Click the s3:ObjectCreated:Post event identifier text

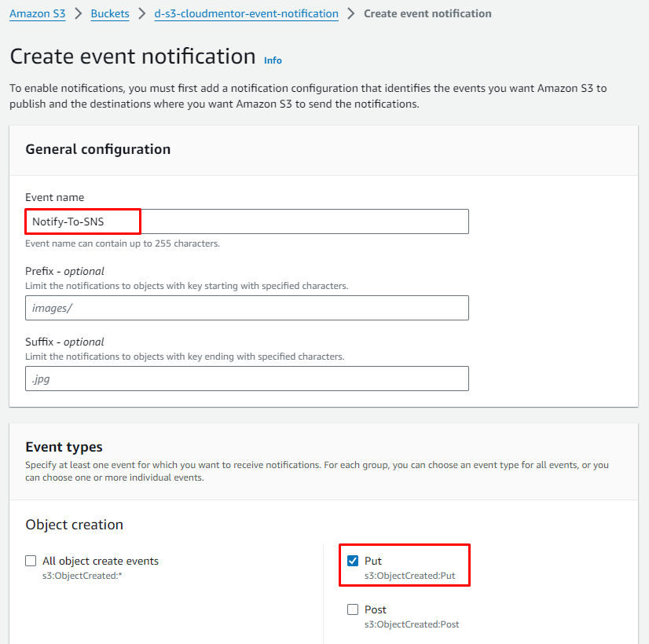(412, 624)
